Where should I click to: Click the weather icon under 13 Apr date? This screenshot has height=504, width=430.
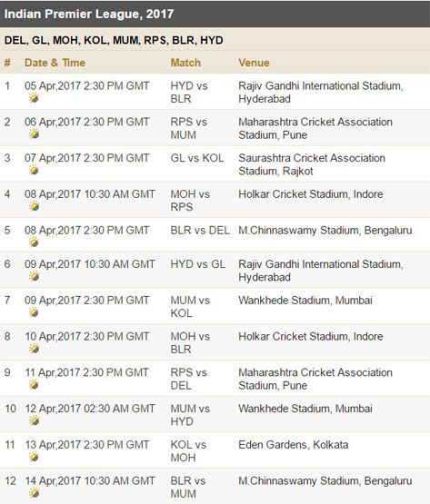click(x=34, y=457)
